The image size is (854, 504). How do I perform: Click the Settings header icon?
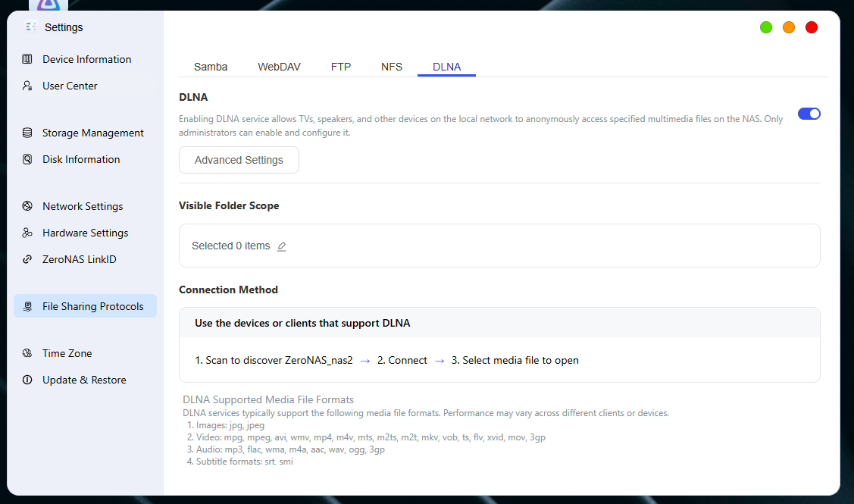(31, 27)
